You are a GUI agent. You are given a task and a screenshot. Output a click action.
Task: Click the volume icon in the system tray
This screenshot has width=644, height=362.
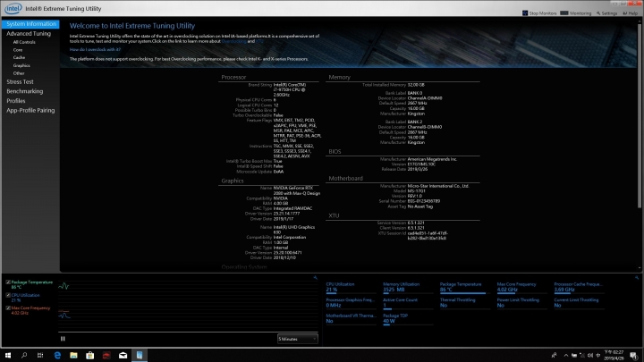click(x=590, y=356)
